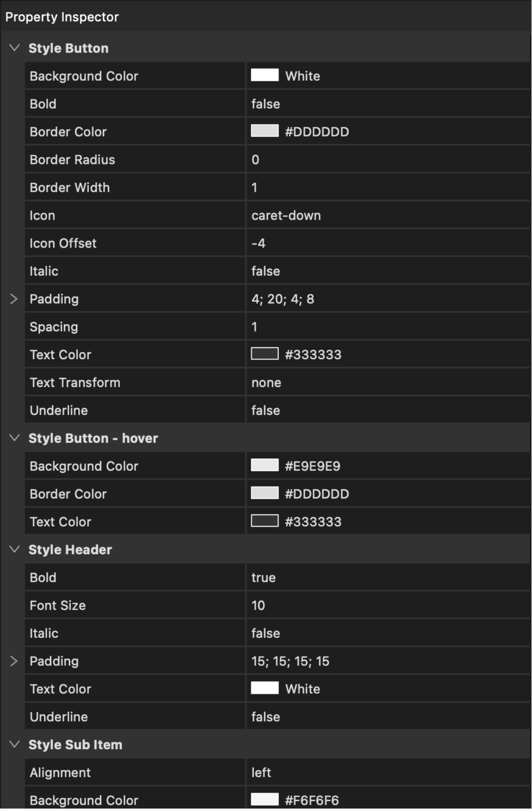Collapse the Style Header section

(x=14, y=549)
